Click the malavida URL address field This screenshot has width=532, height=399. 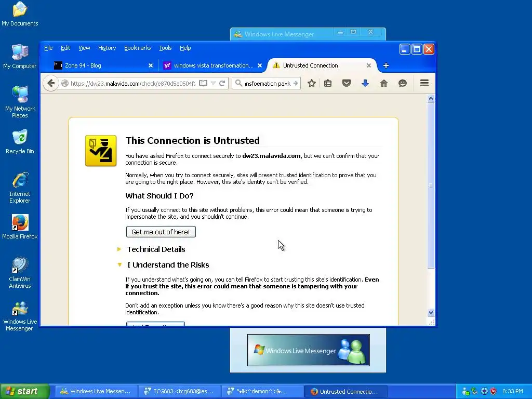pyautogui.click(x=133, y=84)
